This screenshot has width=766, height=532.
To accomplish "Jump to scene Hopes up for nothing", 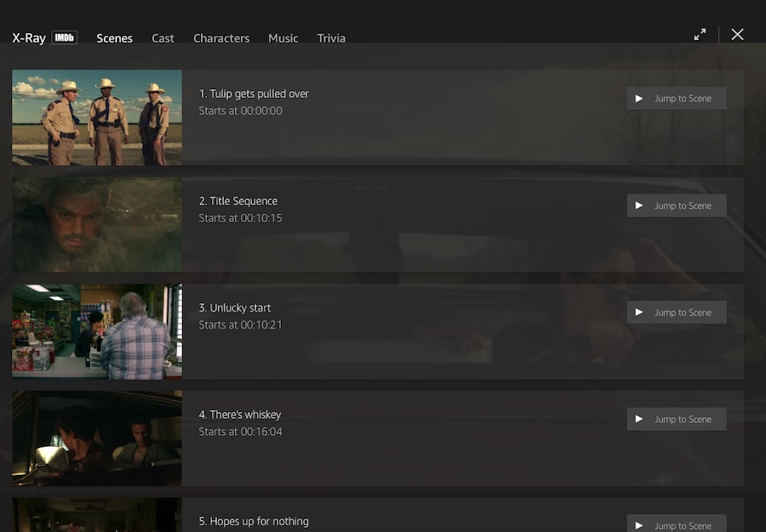I will [x=677, y=523].
